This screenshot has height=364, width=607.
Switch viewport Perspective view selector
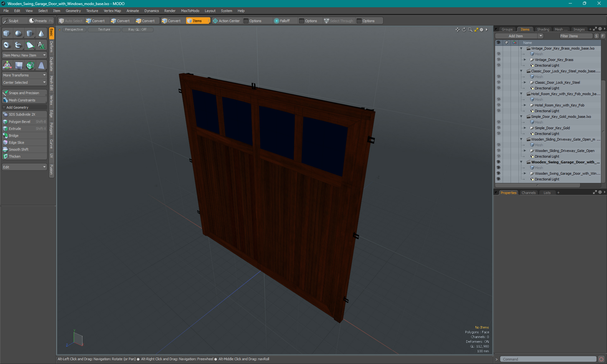pos(74,29)
